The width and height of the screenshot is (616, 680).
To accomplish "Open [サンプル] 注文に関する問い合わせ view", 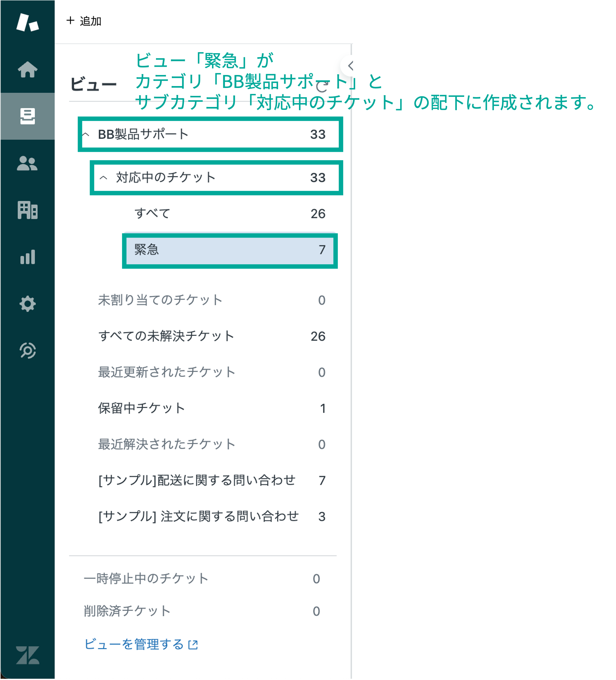I will click(x=211, y=517).
